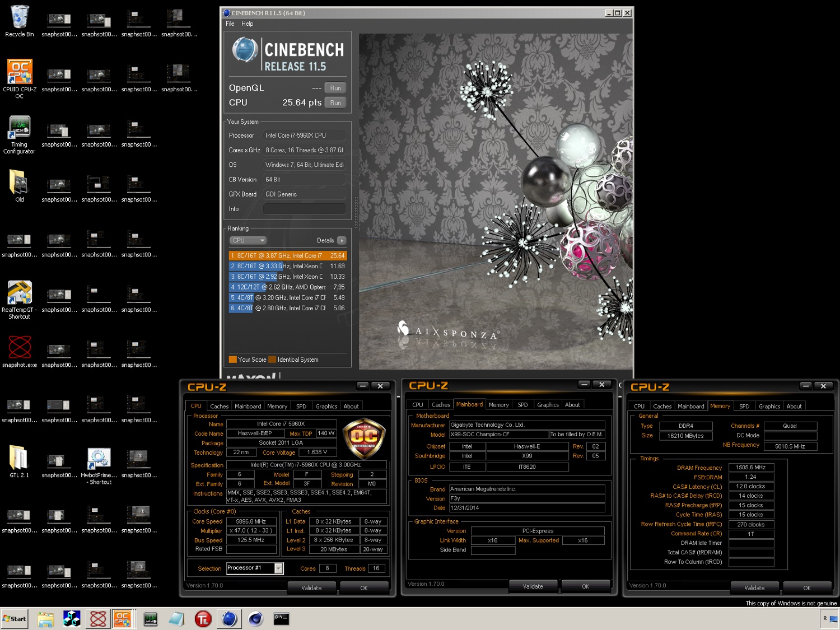840x630 pixels.
Task: Click the Core Speed value 5896.8 MHz
Action: (x=251, y=521)
